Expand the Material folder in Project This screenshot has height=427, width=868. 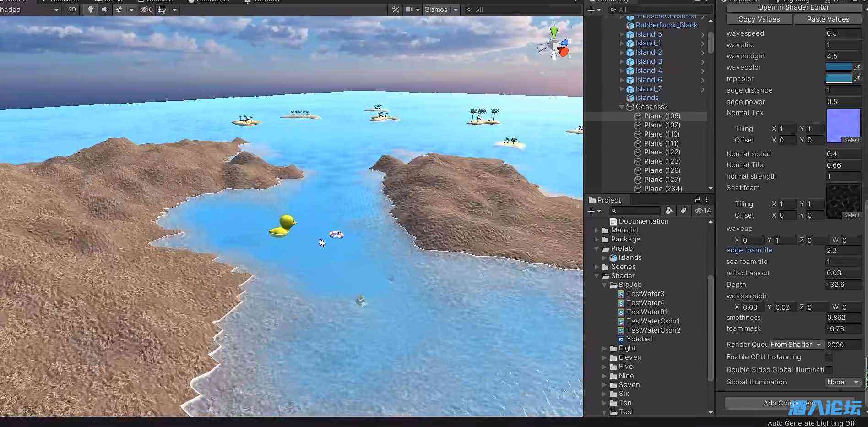point(597,230)
